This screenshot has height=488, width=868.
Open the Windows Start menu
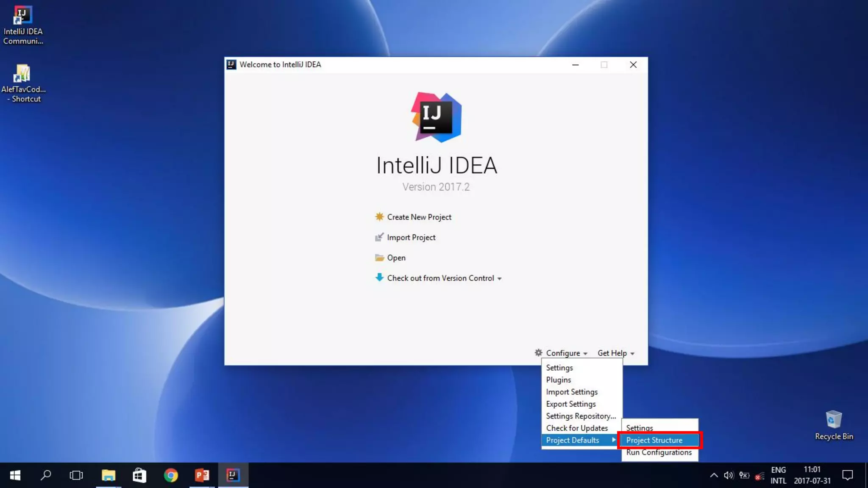15,475
